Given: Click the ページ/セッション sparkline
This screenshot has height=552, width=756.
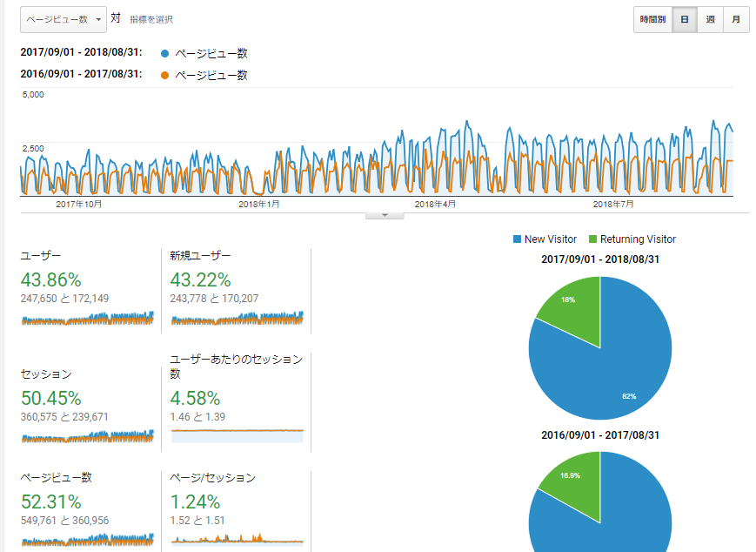Looking at the screenshot, I should coord(237,539).
